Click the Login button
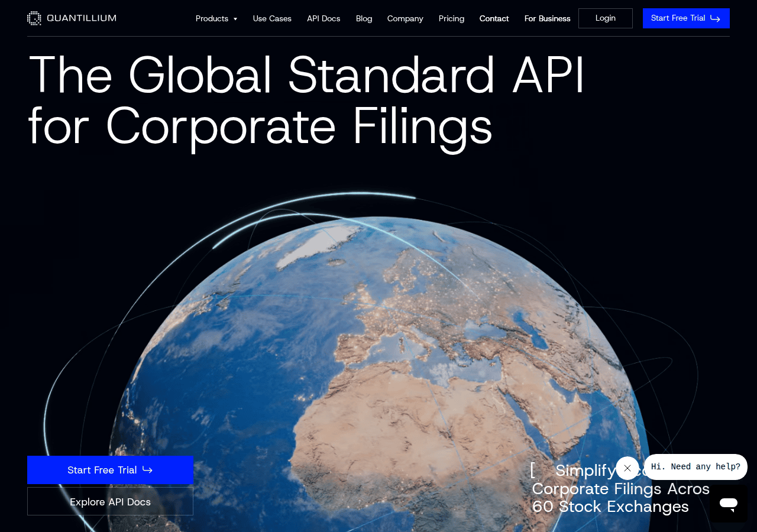The image size is (757, 532). [x=606, y=18]
